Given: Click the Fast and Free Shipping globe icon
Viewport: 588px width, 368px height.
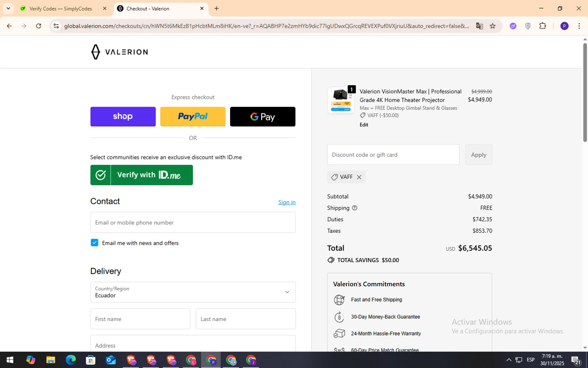Looking at the screenshot, I should coord(339,300).
